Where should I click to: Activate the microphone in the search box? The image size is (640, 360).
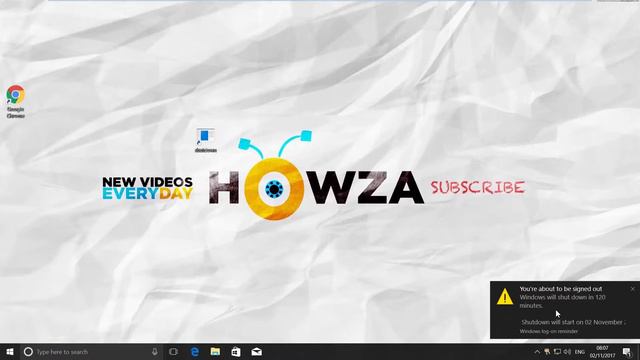pos(155,352)
